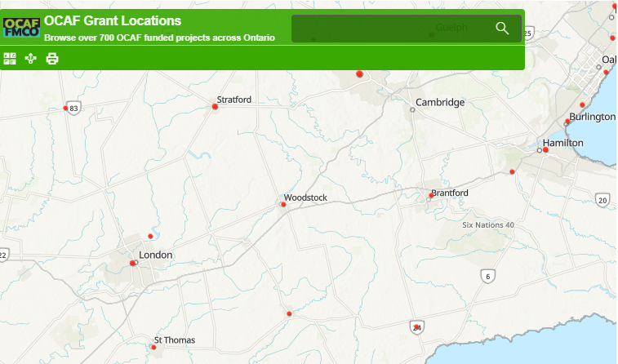Select the grant marker at St Thomas
Viewport: 618px width, 364px height.
[x=153, y=347]
